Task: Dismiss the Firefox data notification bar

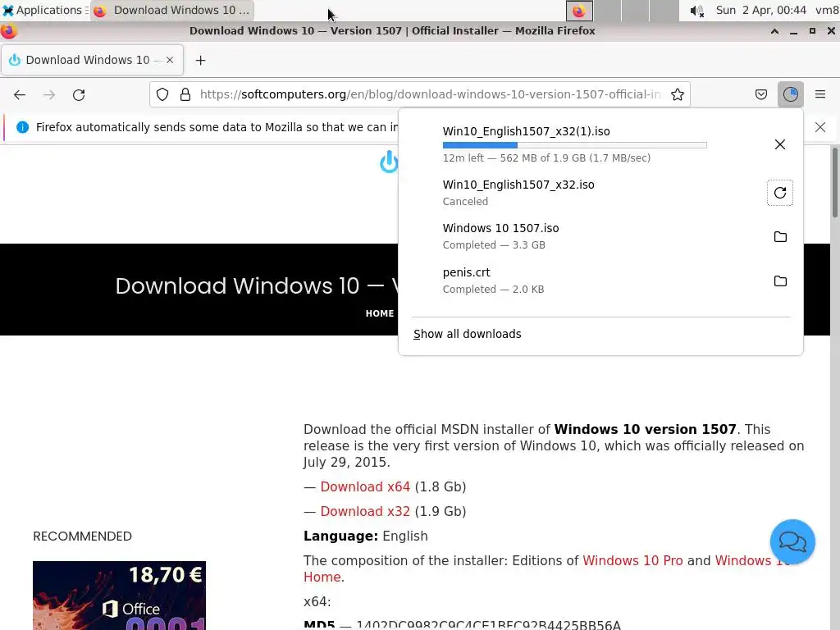Action: pyautogui.click(x=819, y=127)
